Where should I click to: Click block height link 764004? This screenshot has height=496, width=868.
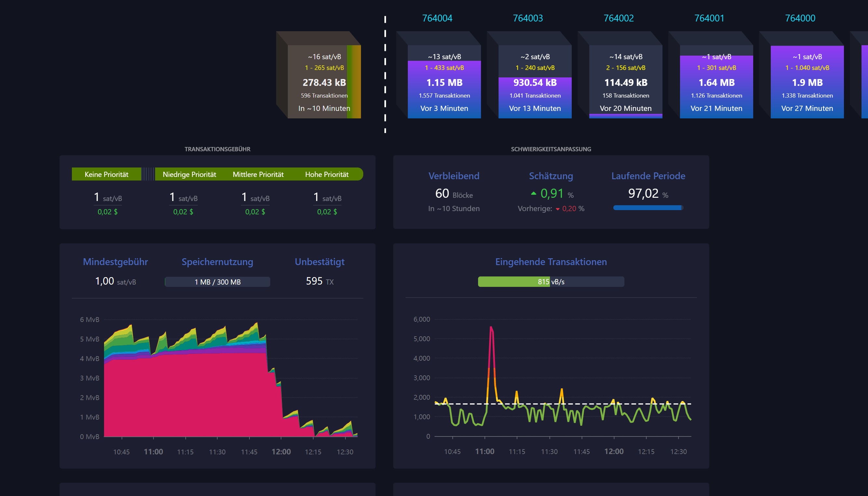click(x=437, y=18)
